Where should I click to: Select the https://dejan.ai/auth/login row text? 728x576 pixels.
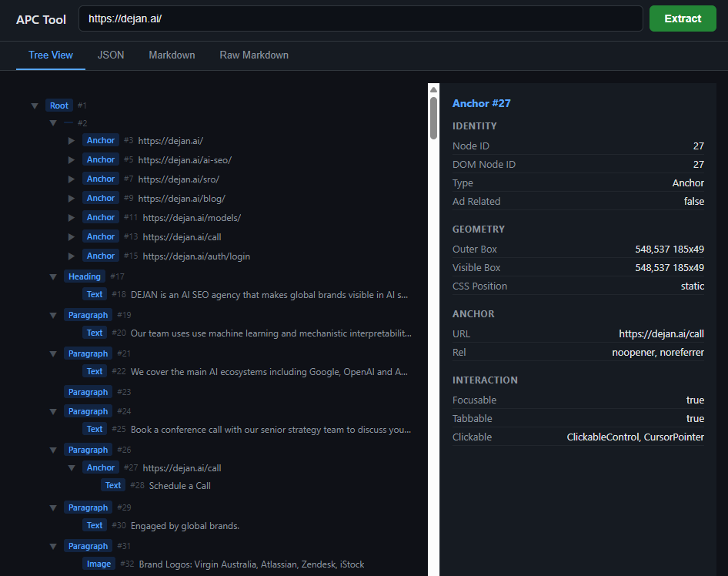pyautogui.click(x=196, y=256)
